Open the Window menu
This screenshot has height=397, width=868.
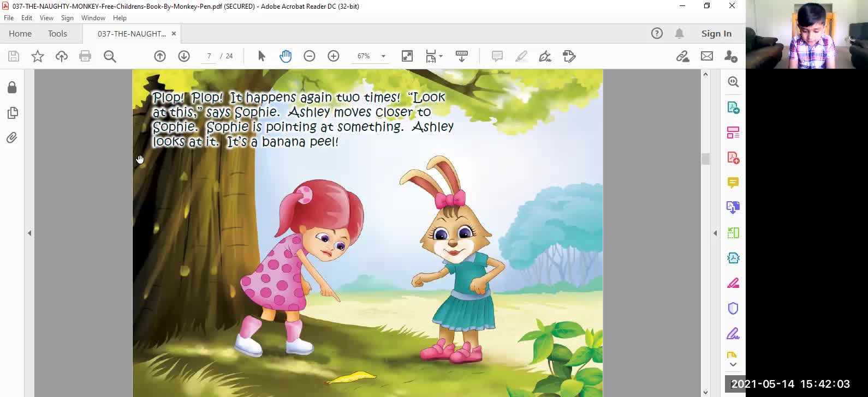coord(93,18)
